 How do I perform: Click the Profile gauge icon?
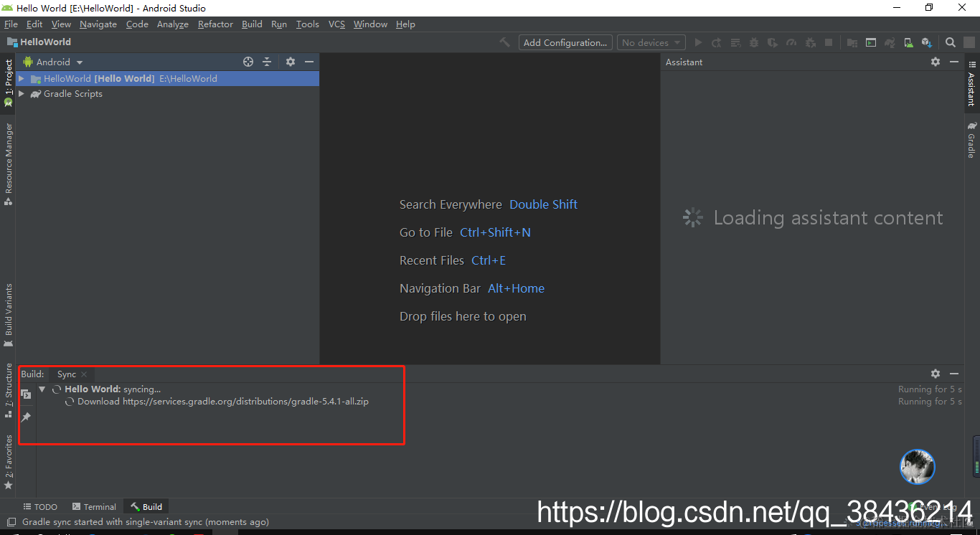click(x=791, y=42)
